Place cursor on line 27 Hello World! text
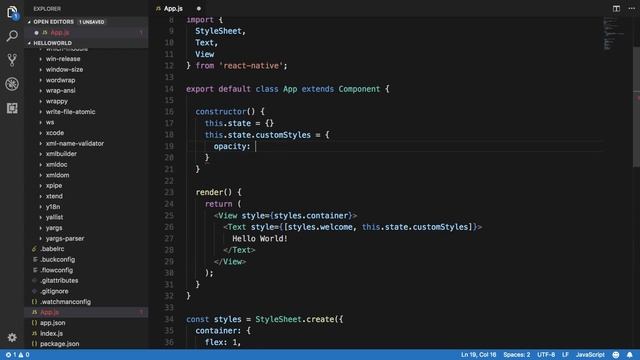Screen dimensions: 640x360 pyautogui.click(x=260, y=239)
